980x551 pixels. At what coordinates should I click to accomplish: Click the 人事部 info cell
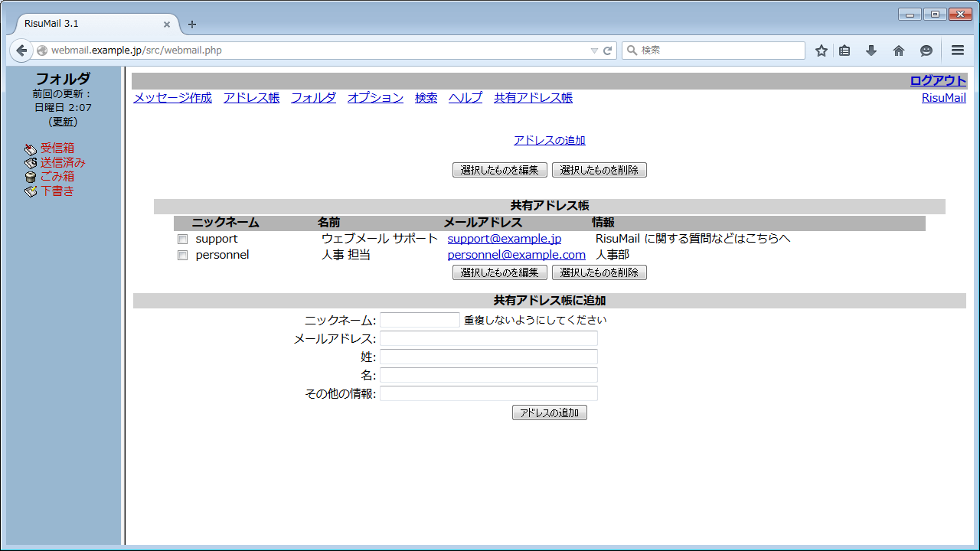click(x=612, y=255)
